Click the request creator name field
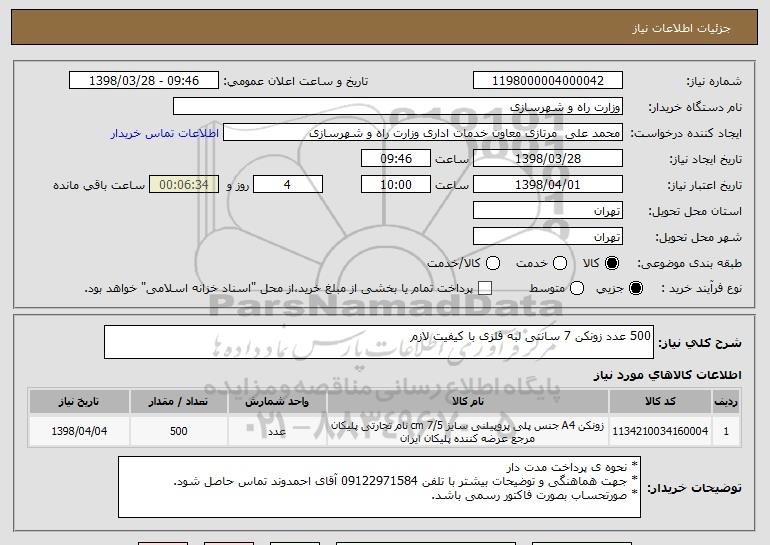The image size is (770, 545). (423, 133)
